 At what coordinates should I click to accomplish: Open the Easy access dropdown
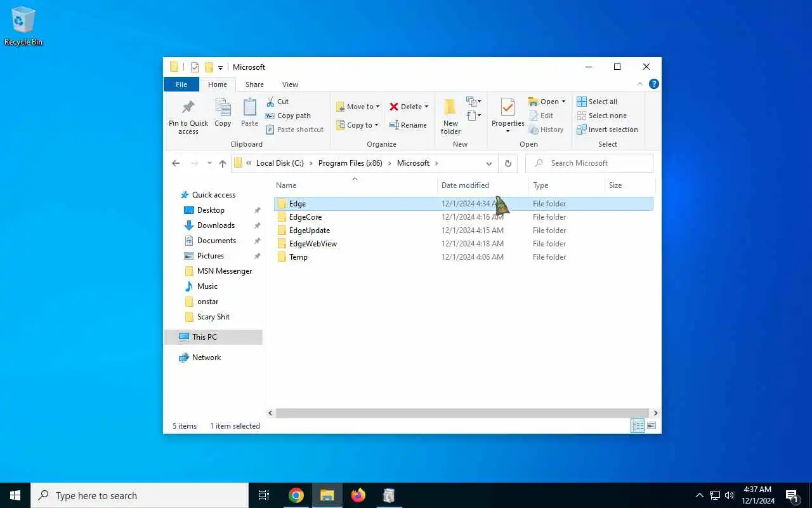pos(474,116)
